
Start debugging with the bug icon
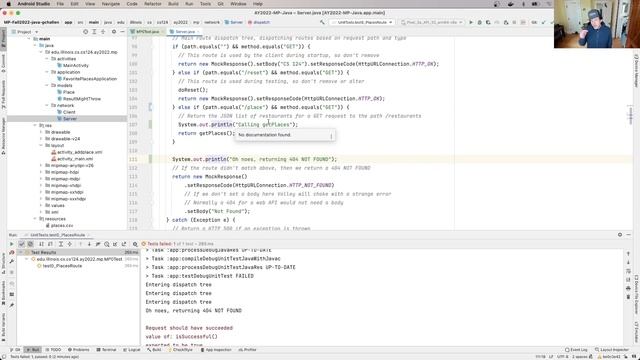point(480,22)
